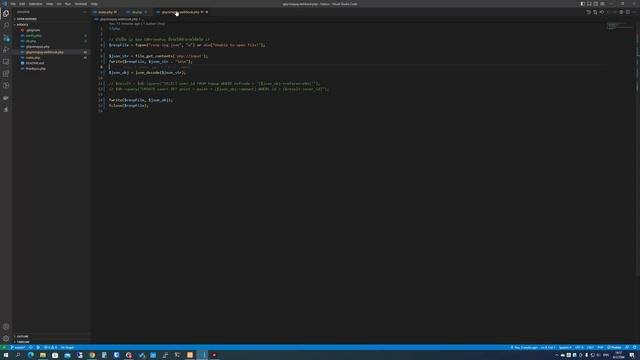Close the gbprimepay-webhook.php tab
Viewport: 640px width, 360px height.
click(x=207, y=12)
